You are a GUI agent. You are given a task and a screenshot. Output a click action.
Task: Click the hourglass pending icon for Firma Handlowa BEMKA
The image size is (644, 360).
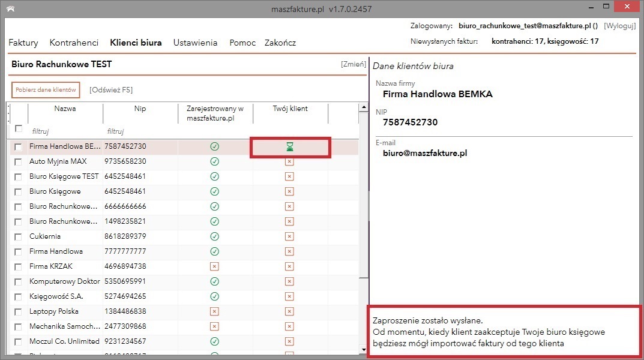tap(289, 146)
